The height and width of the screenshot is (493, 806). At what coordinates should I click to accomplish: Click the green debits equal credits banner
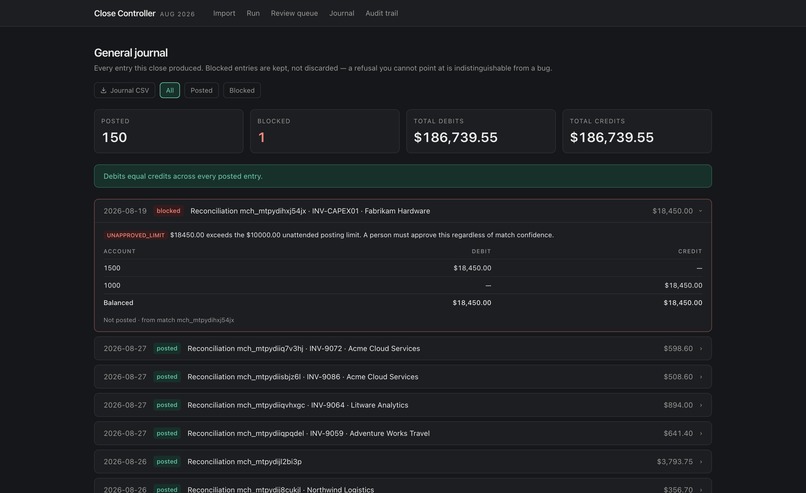click(402, 176)
